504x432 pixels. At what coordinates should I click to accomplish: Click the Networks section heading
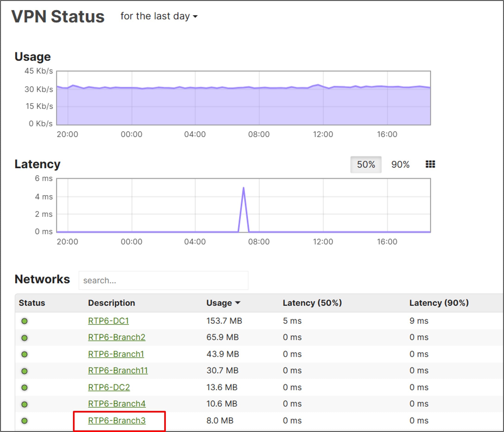click(42, 279)
